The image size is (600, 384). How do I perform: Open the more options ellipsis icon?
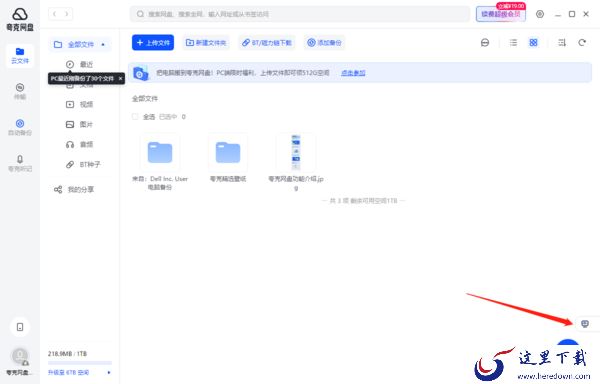(x=485, y=42)
